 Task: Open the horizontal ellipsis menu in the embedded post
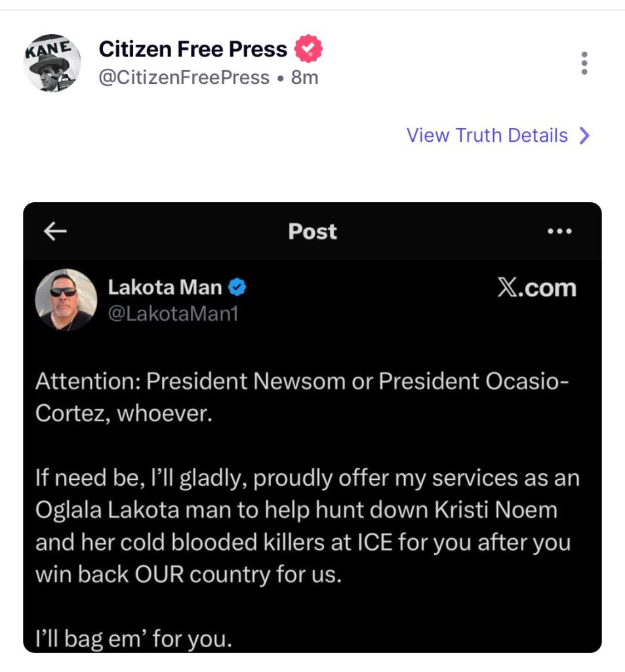click(559, 231)
